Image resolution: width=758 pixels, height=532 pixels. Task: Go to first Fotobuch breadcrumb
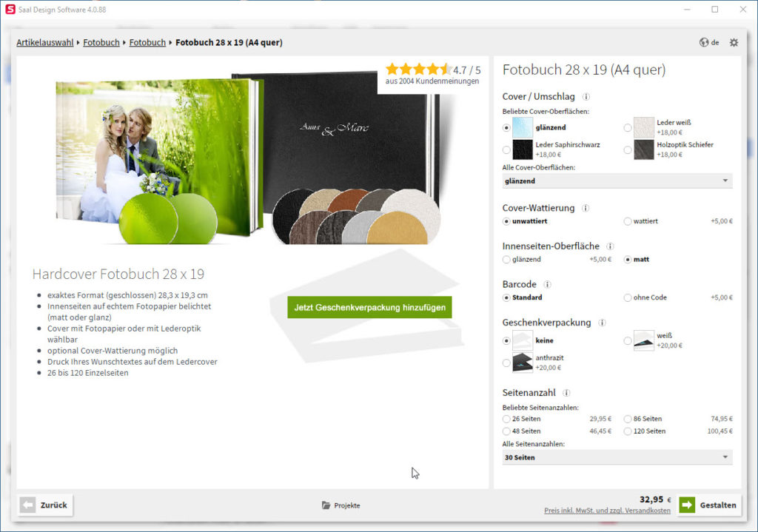[101, 42]
